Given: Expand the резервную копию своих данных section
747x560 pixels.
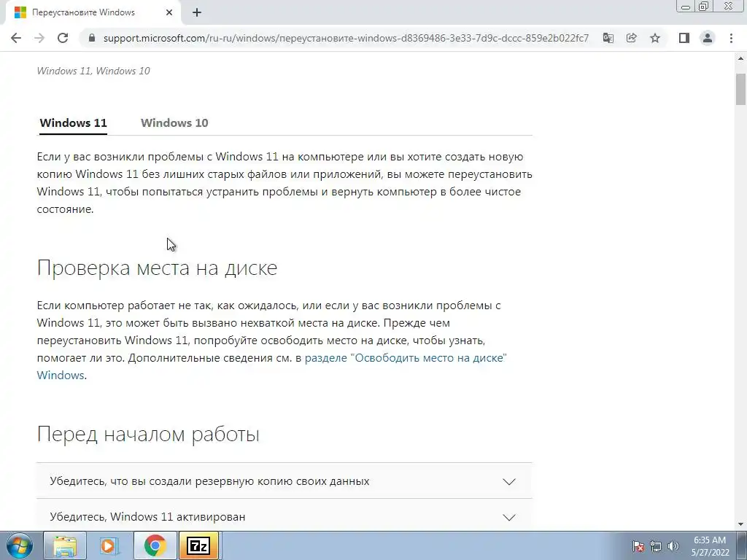Looking at the screenshot, I should [x=285, y=481].
